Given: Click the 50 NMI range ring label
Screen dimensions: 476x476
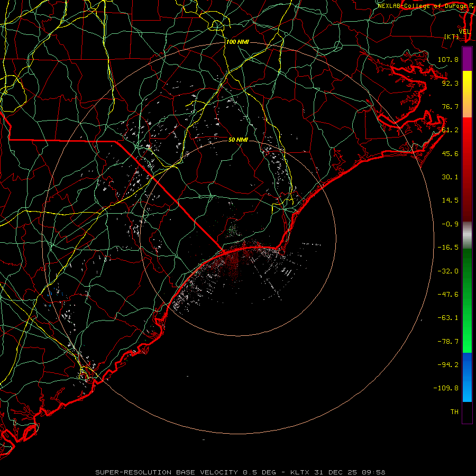Looking at the screenshot, I should click(x=238, y=140).
